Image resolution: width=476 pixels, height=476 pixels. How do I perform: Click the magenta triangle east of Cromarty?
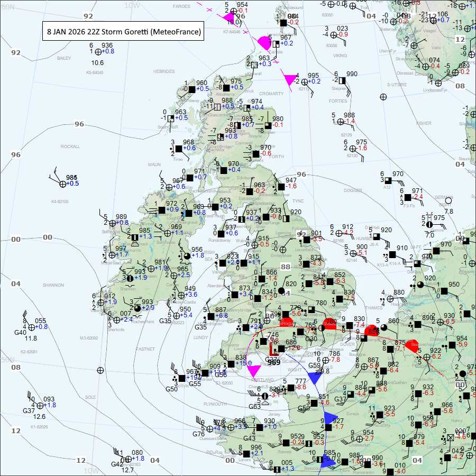(290, 80)
